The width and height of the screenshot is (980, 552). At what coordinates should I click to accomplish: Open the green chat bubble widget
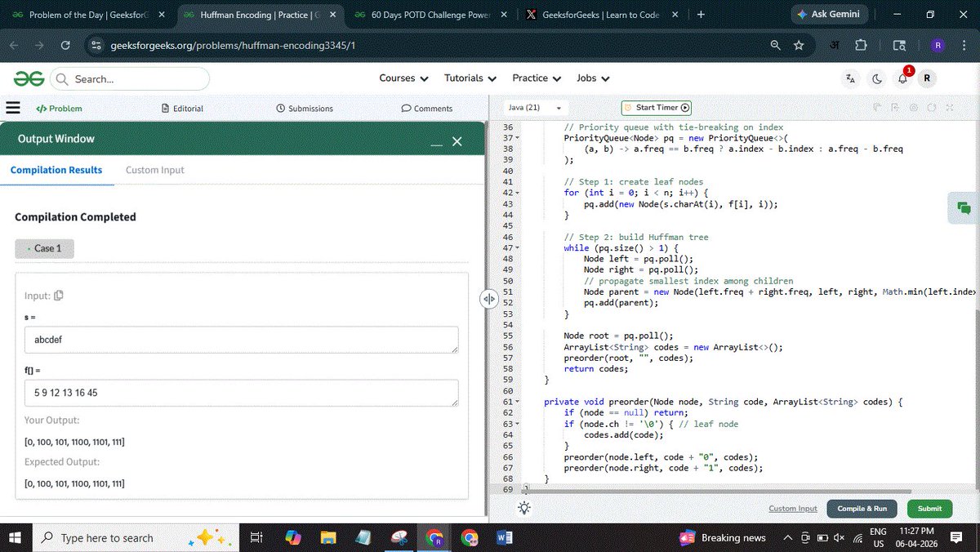click(x=964, y=208)
